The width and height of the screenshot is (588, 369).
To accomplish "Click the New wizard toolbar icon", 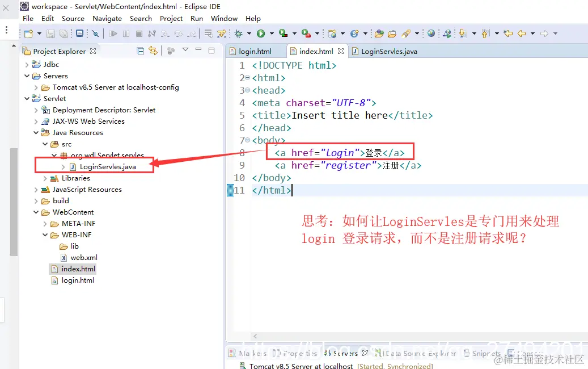I will pos(28,34).
